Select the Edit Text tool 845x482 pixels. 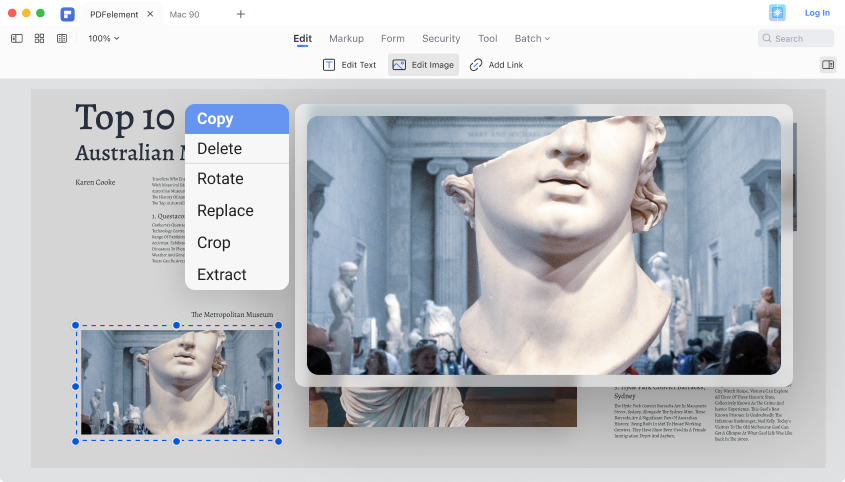pyautogui.click(x=349, y=65)
